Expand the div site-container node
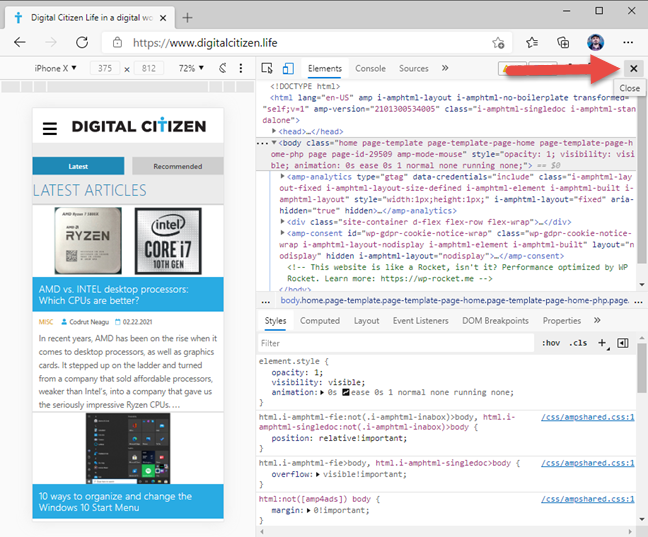 pyautogui.click(x=282, y=222)
